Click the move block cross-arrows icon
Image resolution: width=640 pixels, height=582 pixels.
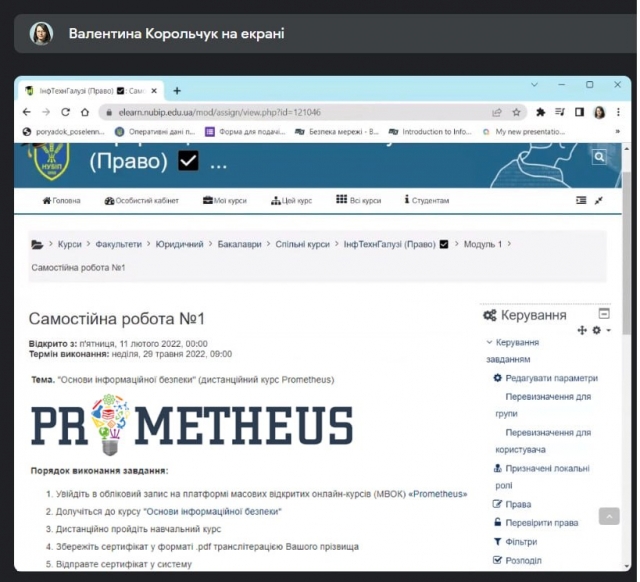coord(582,330)
